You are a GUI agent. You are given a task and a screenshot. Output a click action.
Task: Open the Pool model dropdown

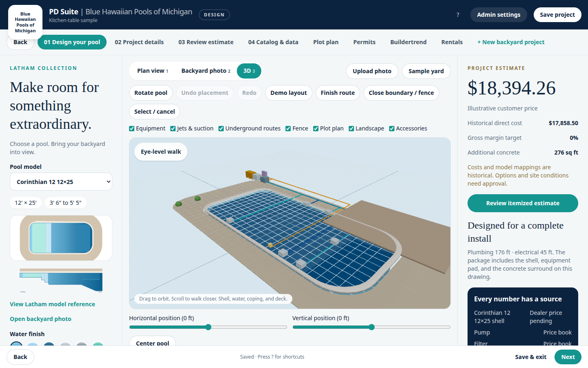(61, 182)
